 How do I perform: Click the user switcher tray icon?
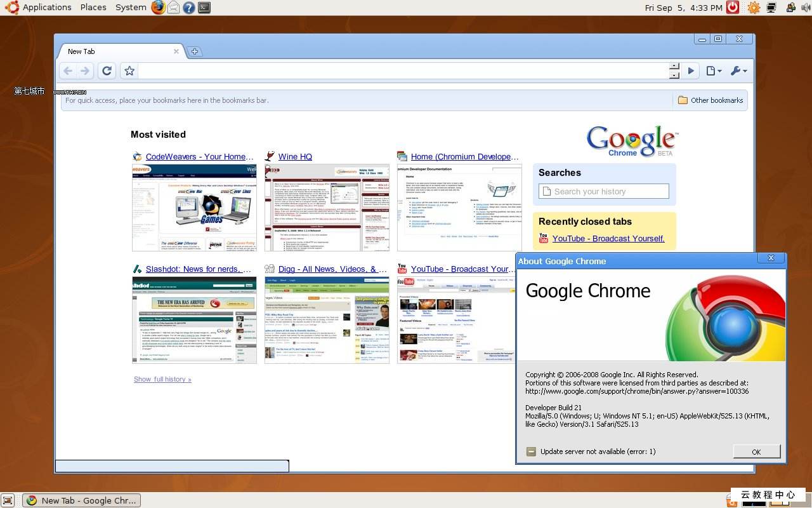790,8
